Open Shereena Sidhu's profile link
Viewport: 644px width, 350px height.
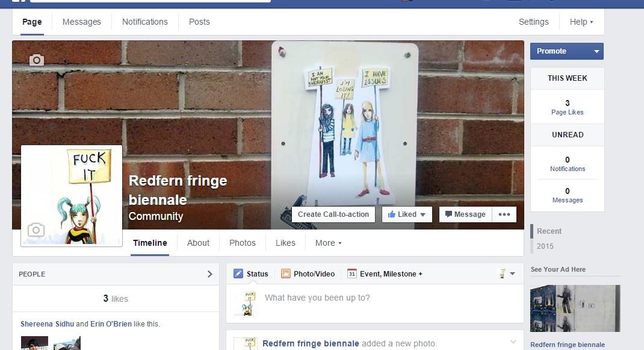click(x=47, y=323)
